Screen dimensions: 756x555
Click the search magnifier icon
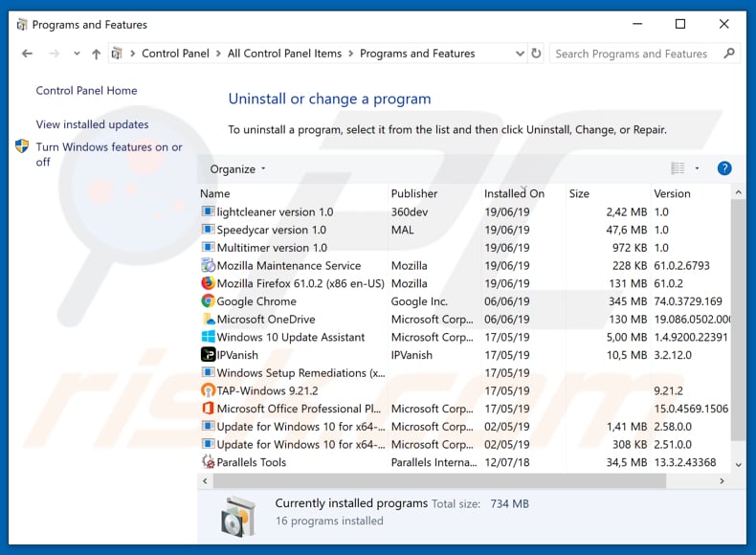tap(729, 53)
